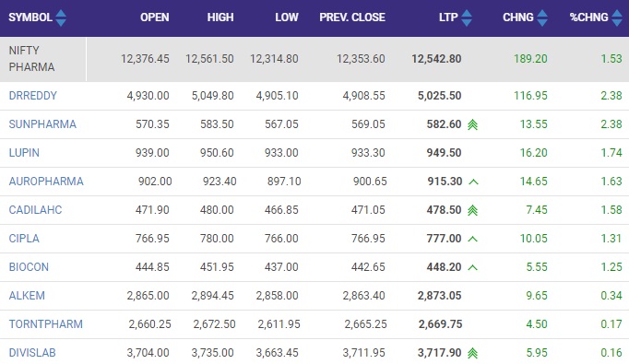
Task: Click AUROPHARMA single up-arrow indicator
Action: coord(473,182)
